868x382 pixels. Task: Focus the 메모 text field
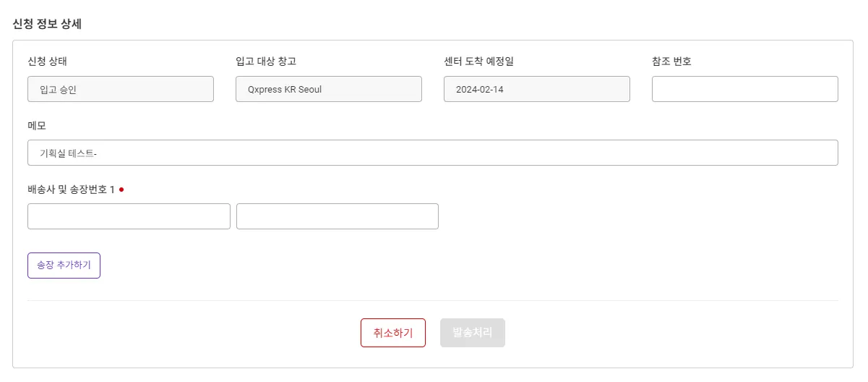432,153
